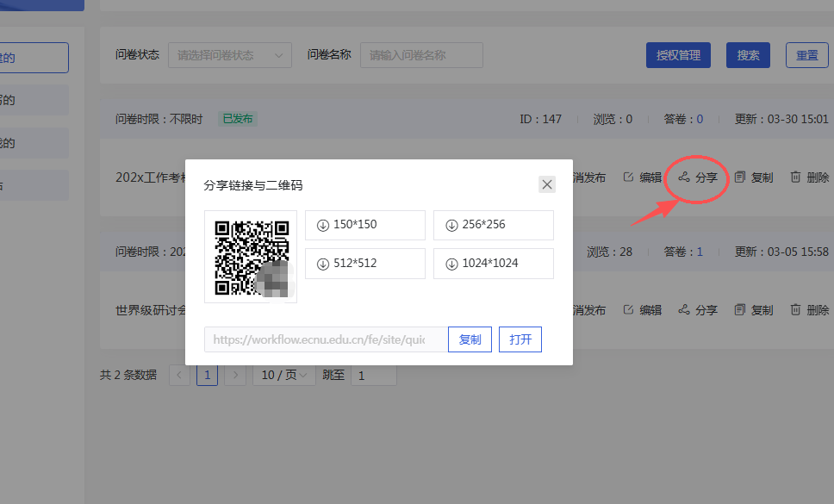Download the 512*512 QR code
The width and height of the screenshot is (834, 504).
tap(365, 264)
